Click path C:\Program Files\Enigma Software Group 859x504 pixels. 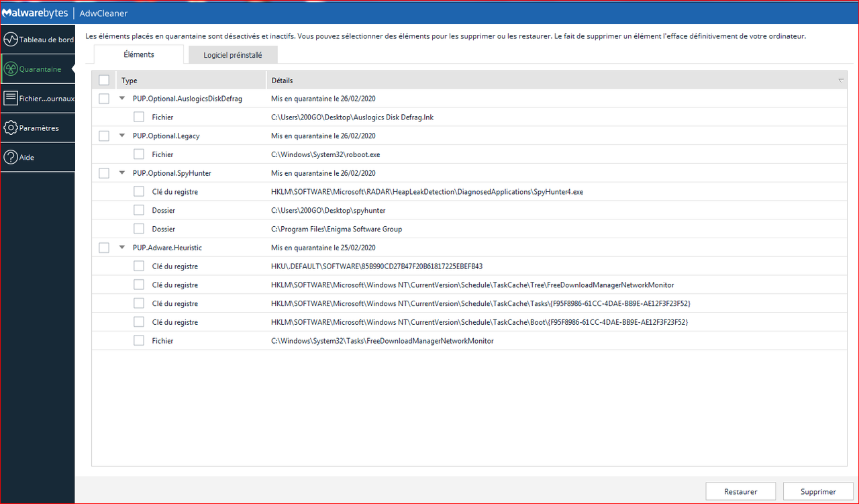336,229
